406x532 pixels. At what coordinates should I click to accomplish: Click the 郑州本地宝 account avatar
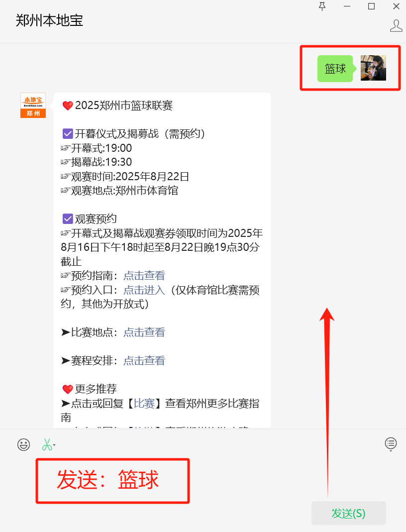(33, 105)
